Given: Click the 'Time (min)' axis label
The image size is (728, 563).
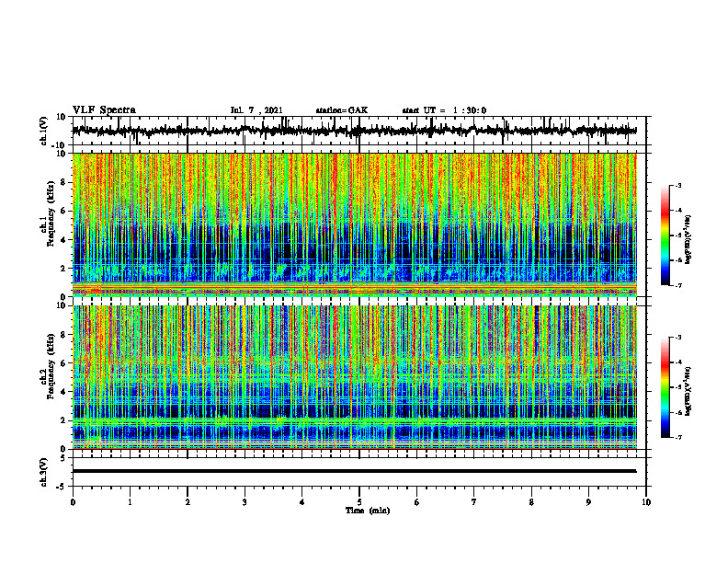Looking at the screenshot, I should [368, 511].
